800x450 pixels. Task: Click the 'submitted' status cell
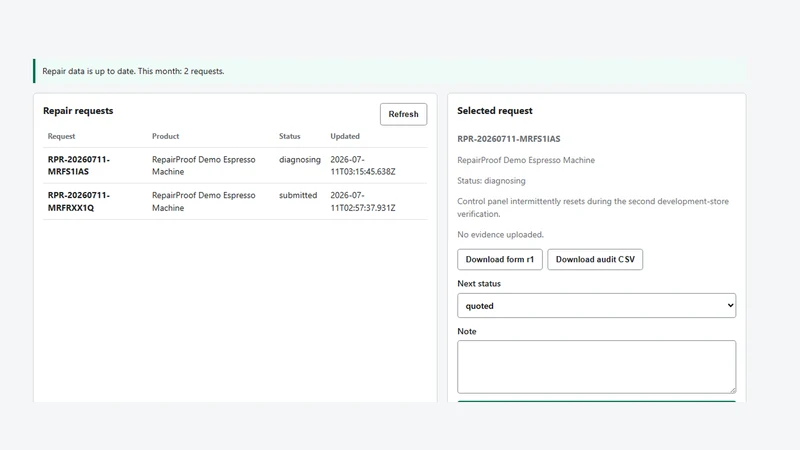(298, 195)
